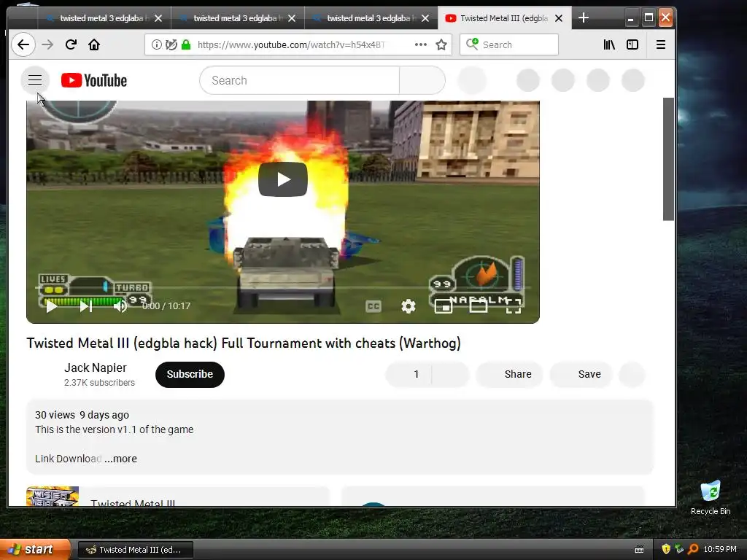Save the video to a playlist

click(x=581, y=374)
